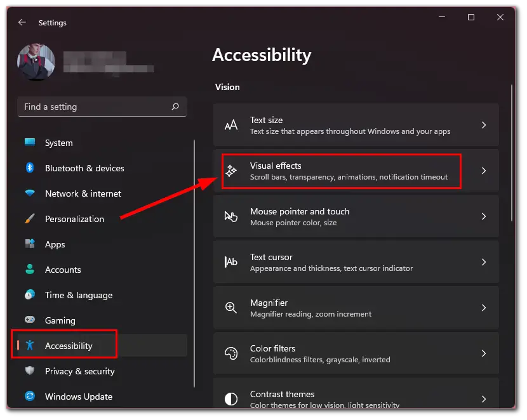Minimize the Settings window
Viewport: 527px width, 420px height.
[442, 16]
